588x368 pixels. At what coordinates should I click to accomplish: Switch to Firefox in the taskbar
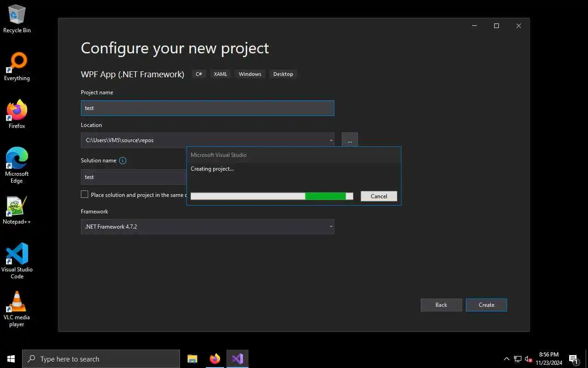pyautogui.click(x=215, y=359)
